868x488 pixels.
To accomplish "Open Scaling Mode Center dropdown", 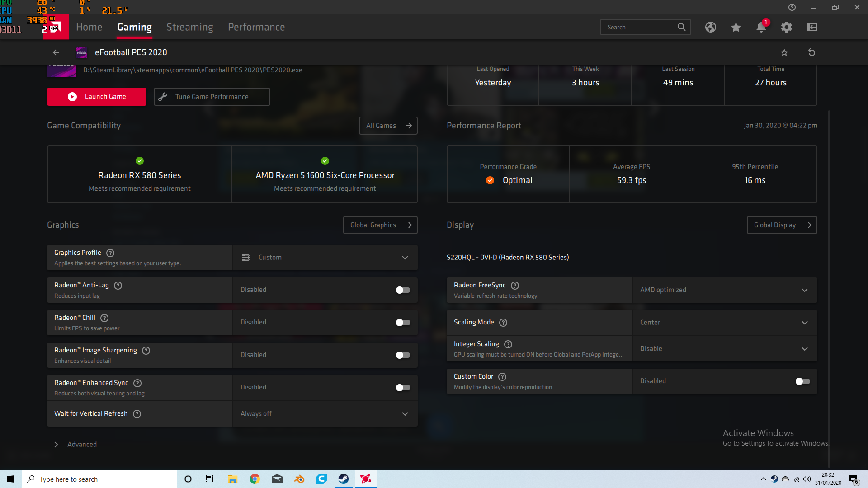I will [x=725, y=323].
